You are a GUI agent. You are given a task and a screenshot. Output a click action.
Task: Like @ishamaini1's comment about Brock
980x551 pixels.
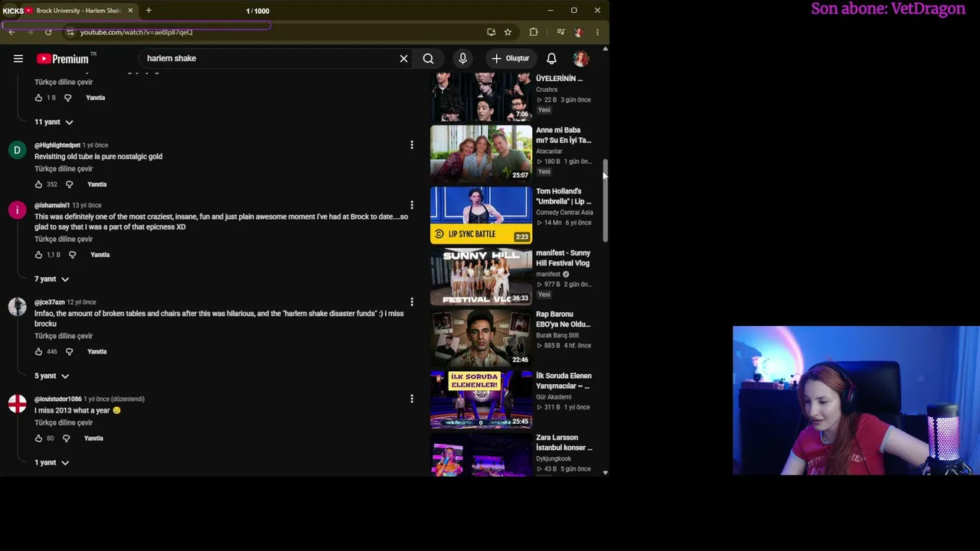38,255
